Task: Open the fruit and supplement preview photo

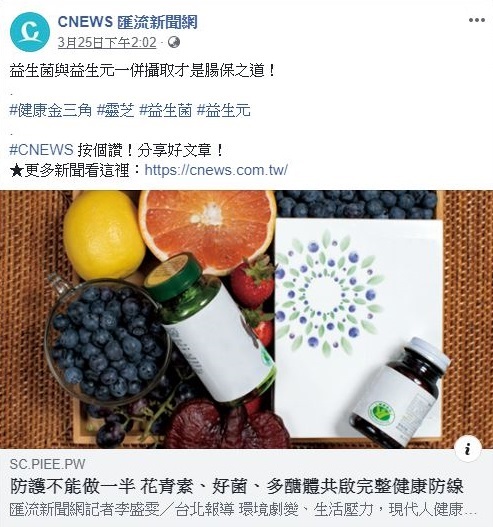Action: tap(246, 319)
